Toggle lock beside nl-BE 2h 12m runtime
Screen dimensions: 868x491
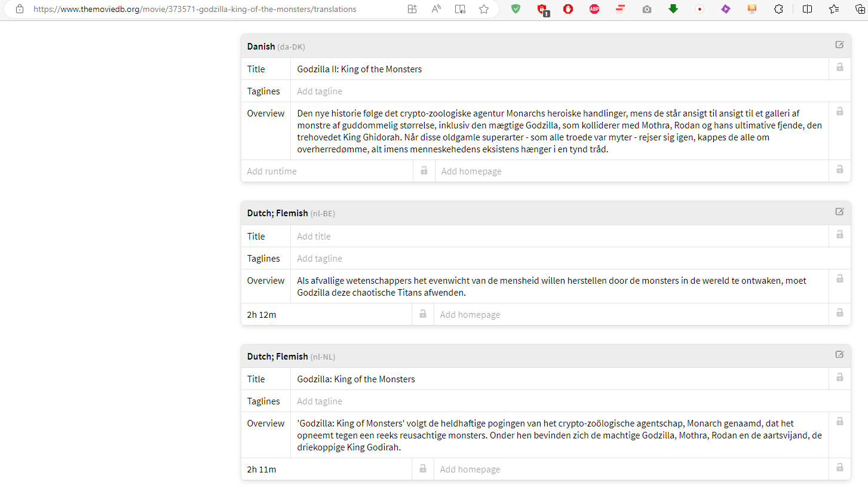(423, 314)
